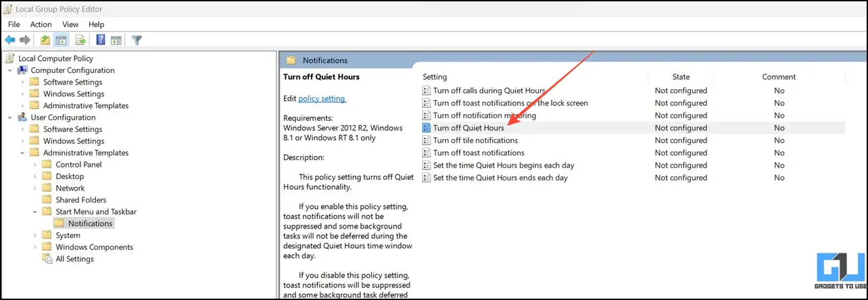Viewport: 868px width, 300px height.
Task: Select 'Set the time Quiet Hours begins each day'
Action: [504, 166]
